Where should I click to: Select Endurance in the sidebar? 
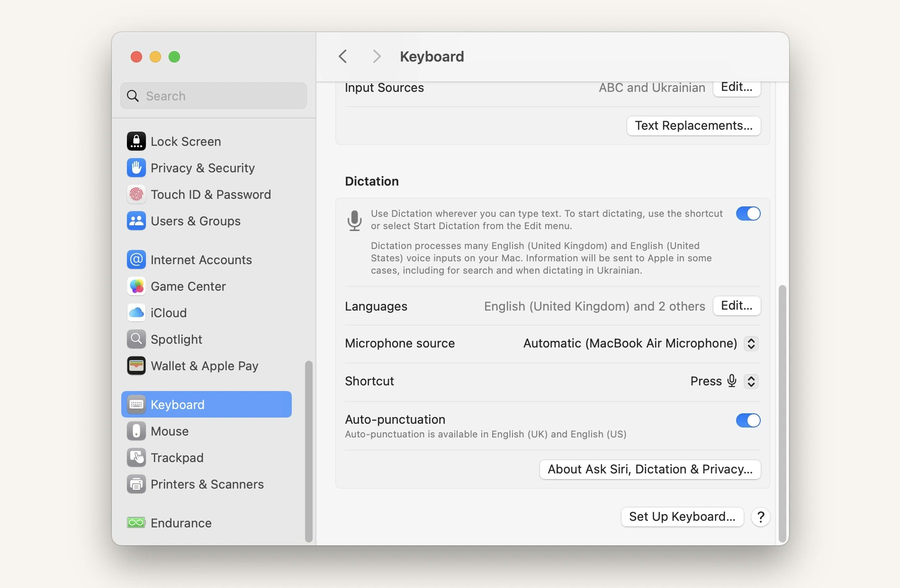click(206, 523)
